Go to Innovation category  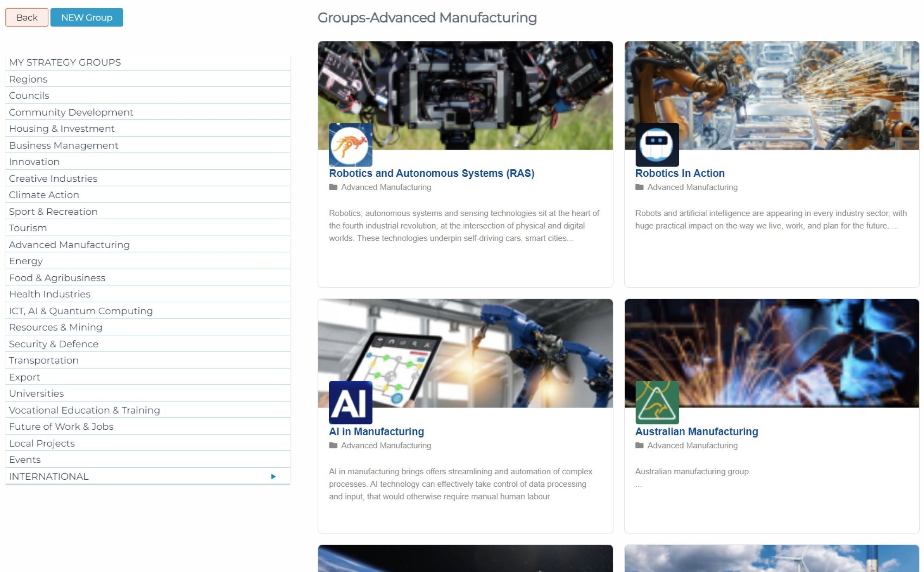148,162
